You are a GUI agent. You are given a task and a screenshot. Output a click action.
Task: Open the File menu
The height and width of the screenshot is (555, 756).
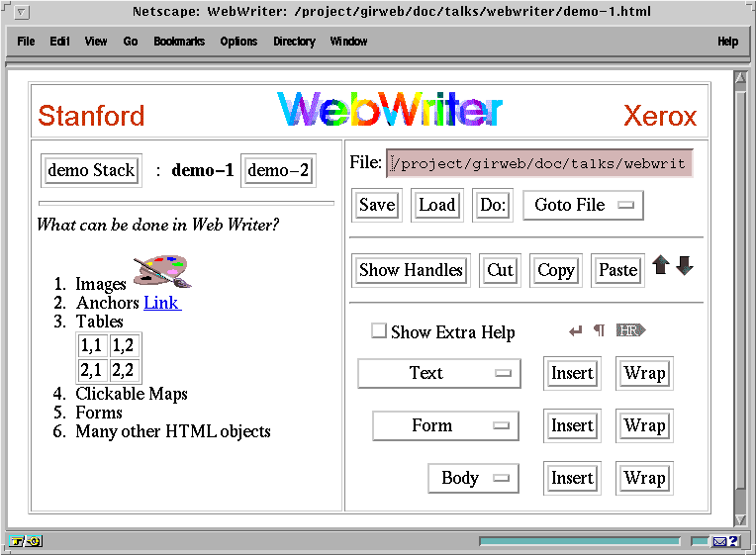tap(26, 42)
